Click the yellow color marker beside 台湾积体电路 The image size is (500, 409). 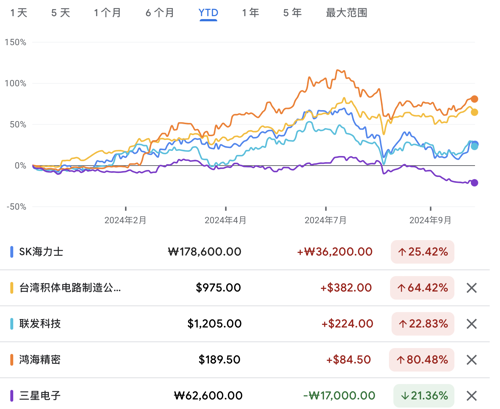[12, 288]
